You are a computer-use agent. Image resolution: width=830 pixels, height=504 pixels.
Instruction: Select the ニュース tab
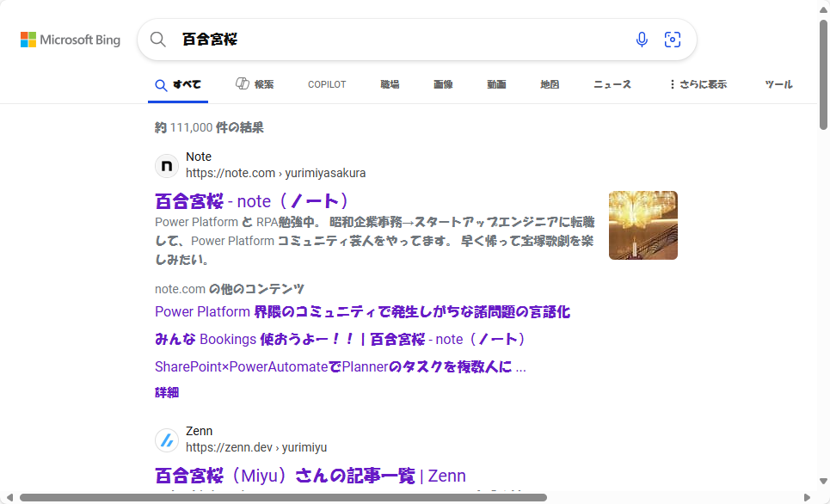click(612, 84)
